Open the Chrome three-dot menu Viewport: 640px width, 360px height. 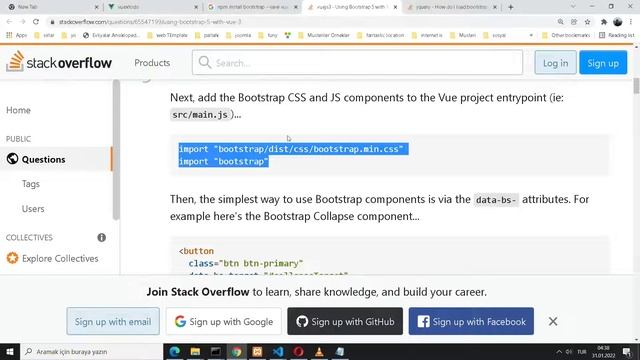631,22
